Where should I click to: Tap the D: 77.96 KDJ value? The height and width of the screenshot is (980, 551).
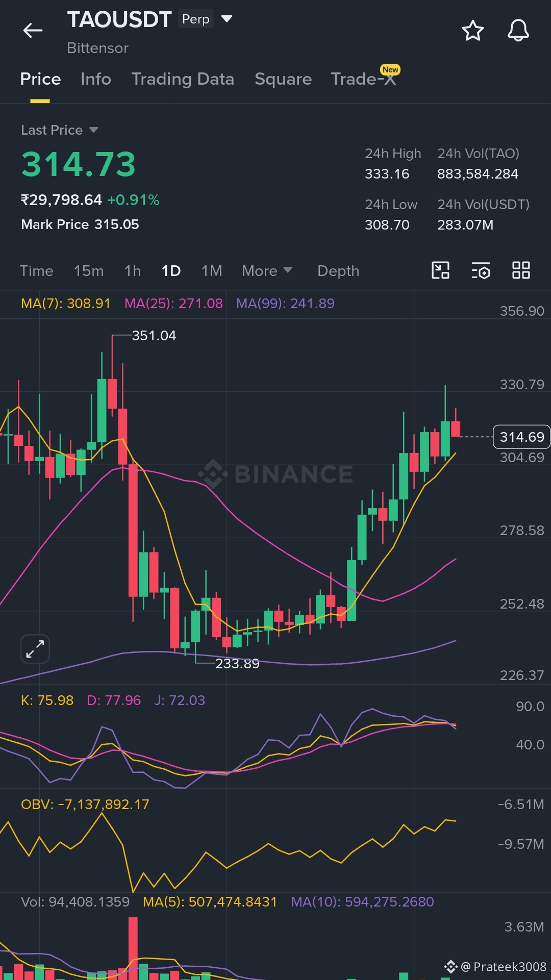coord(114,700)
